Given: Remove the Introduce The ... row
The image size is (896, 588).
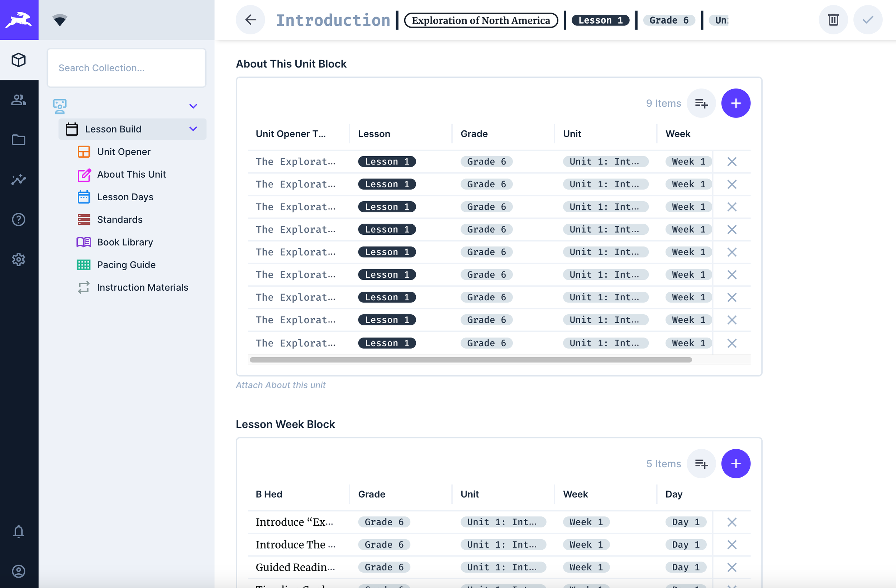Looking at the screenshot, I should [x=731, y=544].
